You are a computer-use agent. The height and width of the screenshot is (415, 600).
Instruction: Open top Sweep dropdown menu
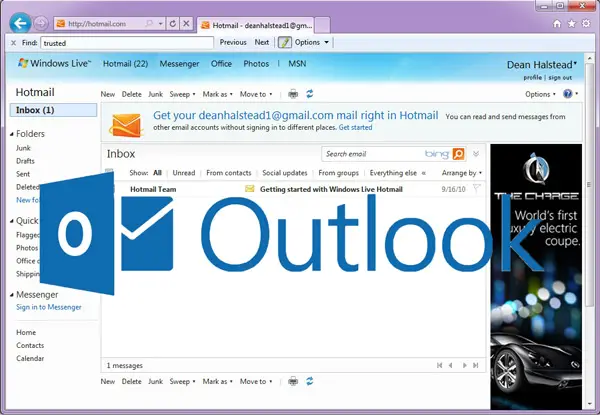183,94
